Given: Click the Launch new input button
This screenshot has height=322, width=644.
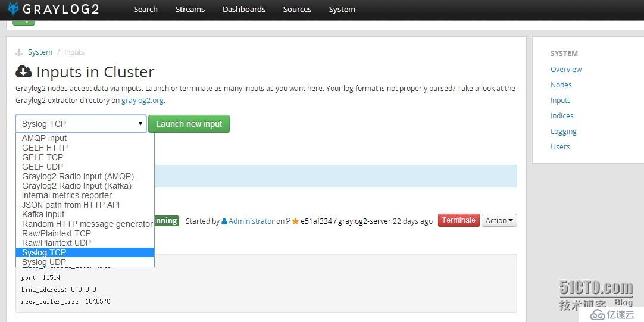Looking at the screenshot, I should click(189, 124).
